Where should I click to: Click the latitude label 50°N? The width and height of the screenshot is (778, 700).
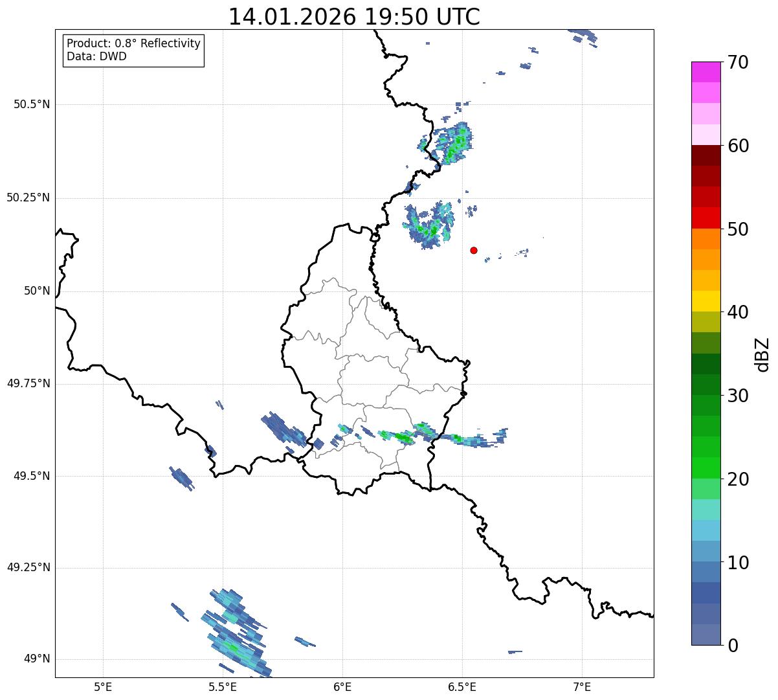click(x=37, y=291)
